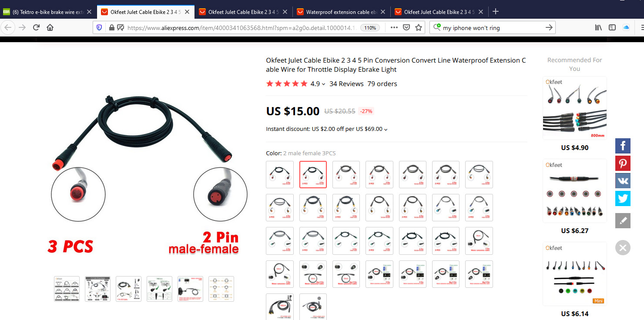Image resolution: width=644 pixels, height=320 pixels.
Task: Select the first color variant swatch
Action: [280, 174]
